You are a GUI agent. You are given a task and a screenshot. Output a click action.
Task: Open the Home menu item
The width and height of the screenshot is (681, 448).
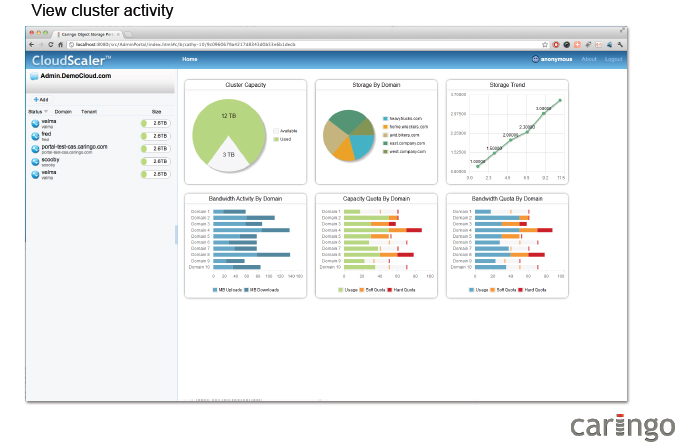190,59
